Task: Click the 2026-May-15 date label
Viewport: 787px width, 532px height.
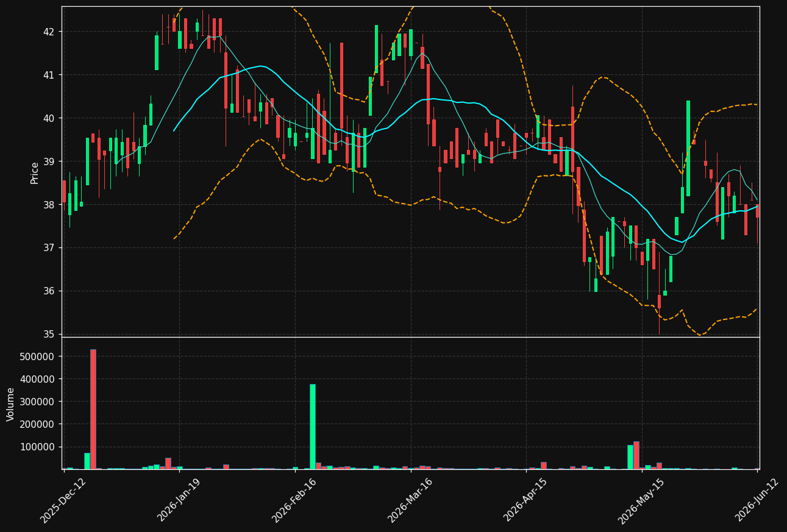Action: (641, 501)
